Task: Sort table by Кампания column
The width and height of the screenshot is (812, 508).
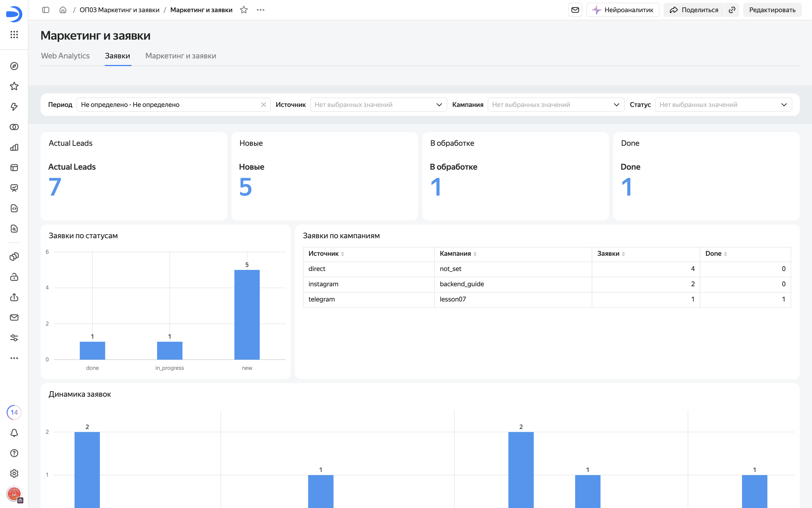Action: pyautogui.click(x=458, y=254)
